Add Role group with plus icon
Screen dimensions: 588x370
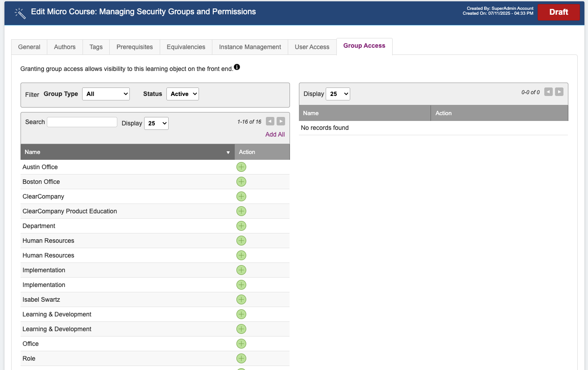coord(241,358)
